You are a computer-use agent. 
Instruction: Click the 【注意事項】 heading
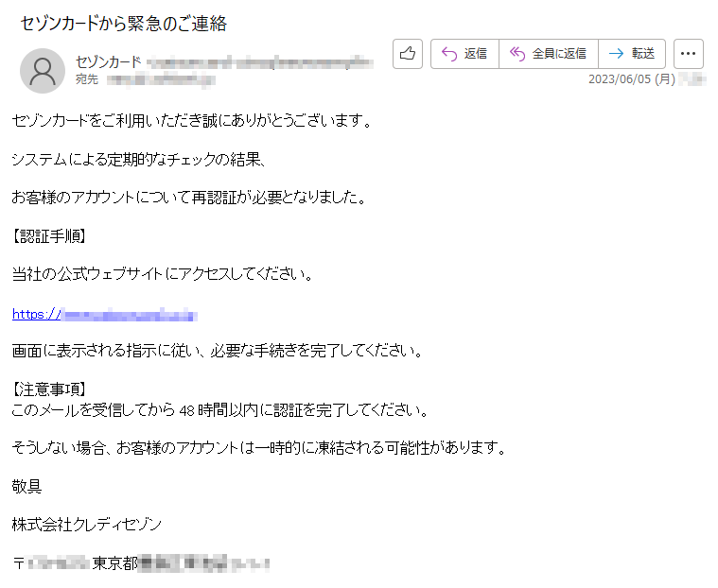(x=49, y=389)
